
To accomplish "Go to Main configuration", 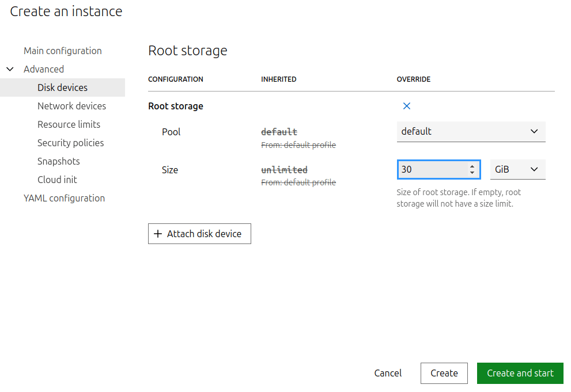I will 63,51.
